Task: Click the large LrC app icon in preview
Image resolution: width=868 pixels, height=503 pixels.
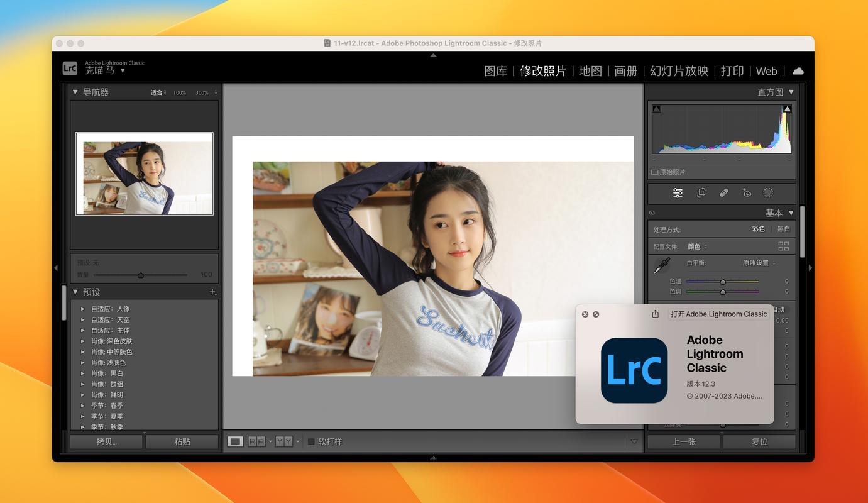Action: tap(634, 370)
